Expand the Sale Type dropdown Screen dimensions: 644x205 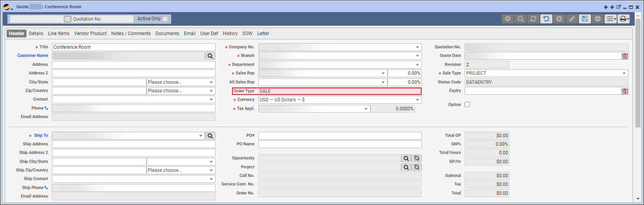624,73
